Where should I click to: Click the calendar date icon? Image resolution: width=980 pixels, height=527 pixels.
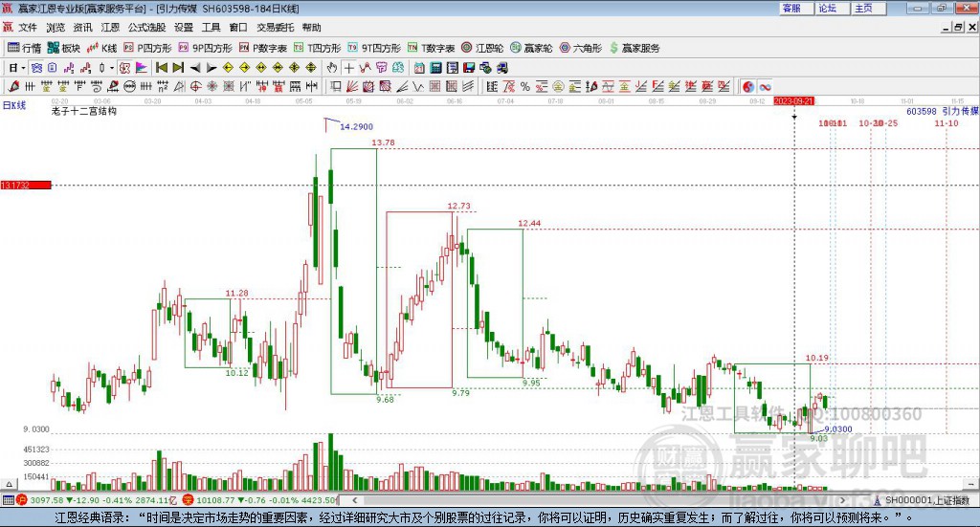point(419,68)
